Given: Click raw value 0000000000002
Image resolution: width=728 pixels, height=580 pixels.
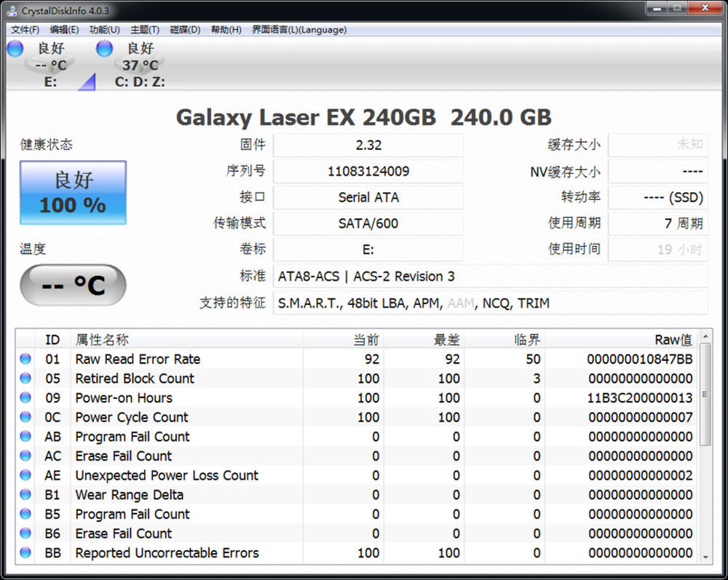Looking at the screenshot, I should coord(641,476).
